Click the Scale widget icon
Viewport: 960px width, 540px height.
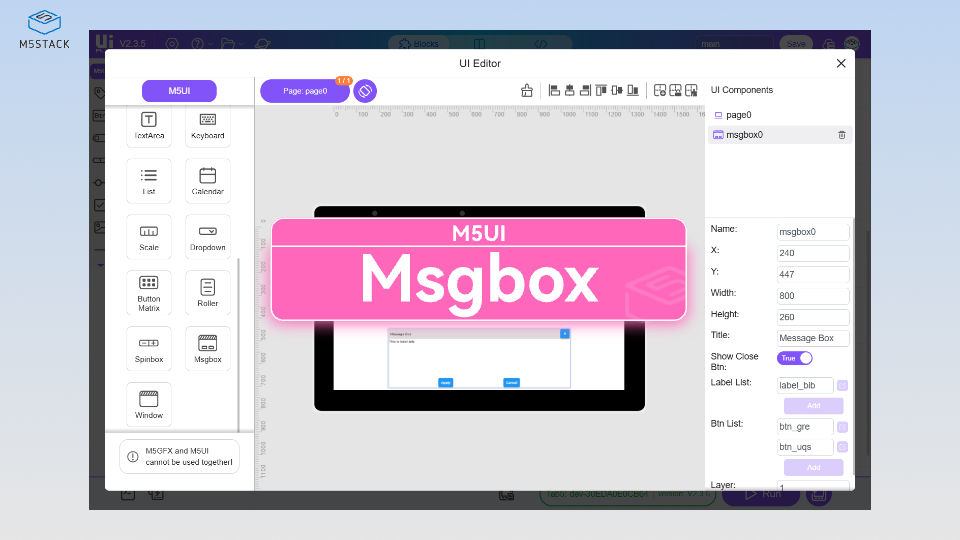149,236
